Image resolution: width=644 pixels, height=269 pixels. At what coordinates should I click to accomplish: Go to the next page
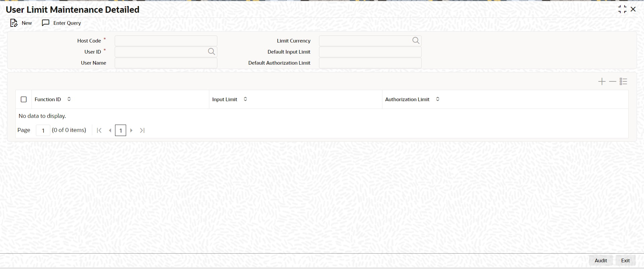(x=131, y=130)
